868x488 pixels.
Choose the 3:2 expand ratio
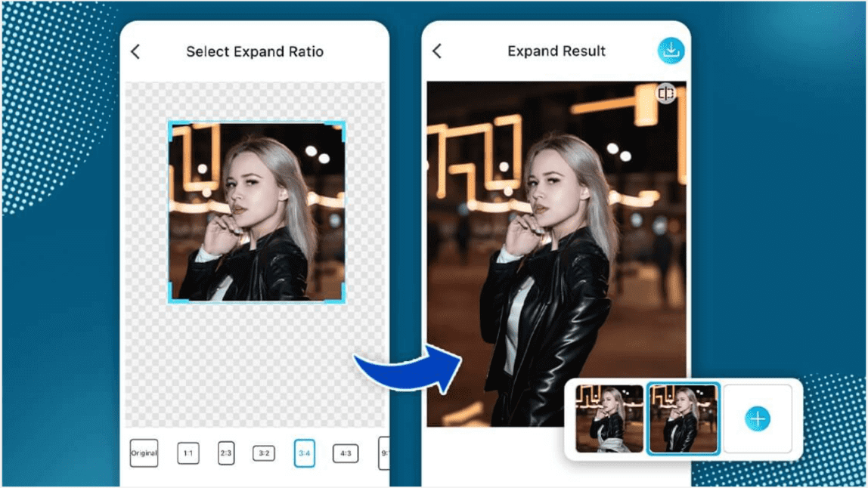pos(264,453)
